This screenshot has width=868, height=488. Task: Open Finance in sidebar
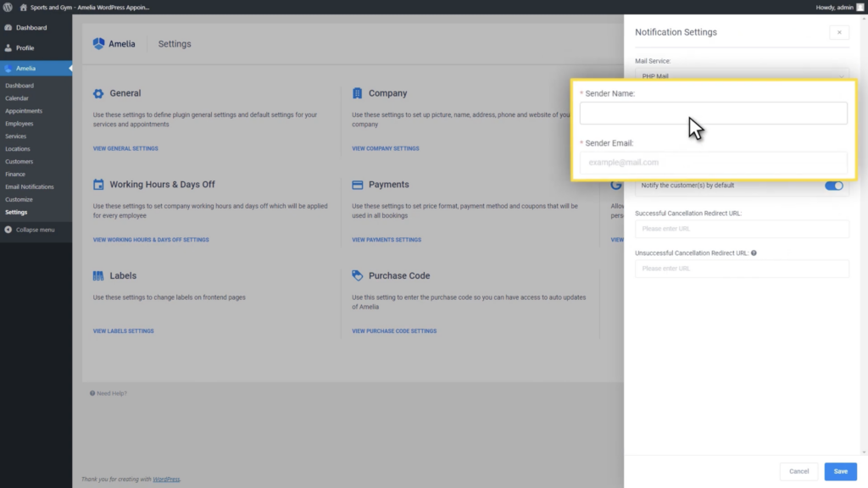click(15, 175)
